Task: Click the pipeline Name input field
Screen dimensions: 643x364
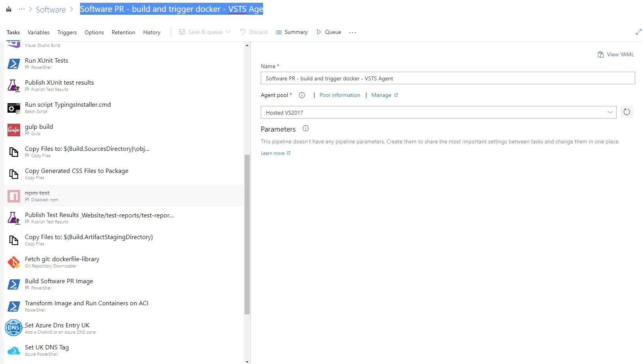Action: pos(448,78)
